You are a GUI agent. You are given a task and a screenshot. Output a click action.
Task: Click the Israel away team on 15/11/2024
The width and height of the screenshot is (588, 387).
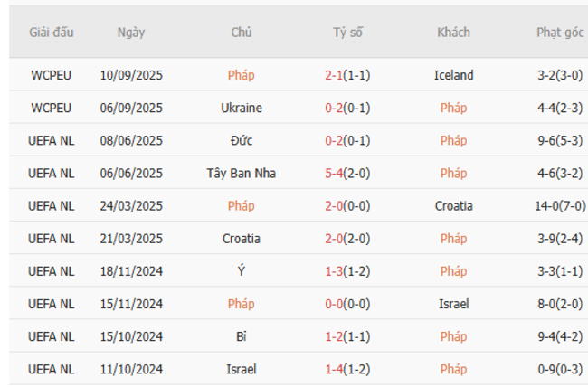coord(453,304)
